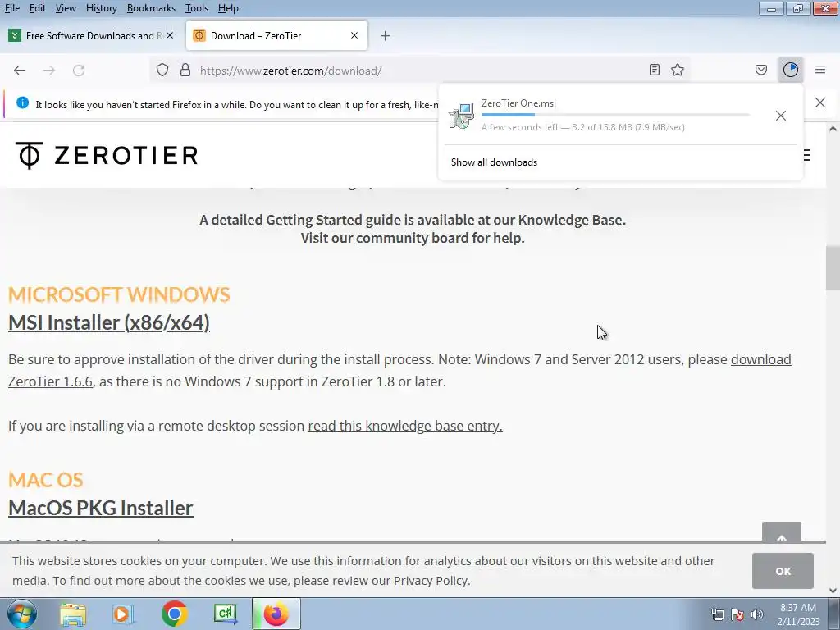Image resolution: width=840 pixels, height=630 pixels.
Task: Bookmark this page with the star
Action: (x=678, y=70)
